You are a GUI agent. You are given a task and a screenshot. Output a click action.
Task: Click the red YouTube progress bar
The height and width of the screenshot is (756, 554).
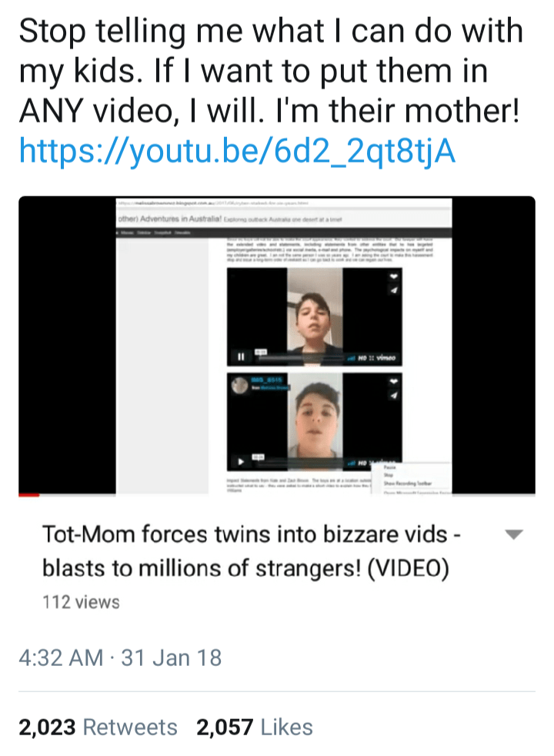tap(29, 495)
